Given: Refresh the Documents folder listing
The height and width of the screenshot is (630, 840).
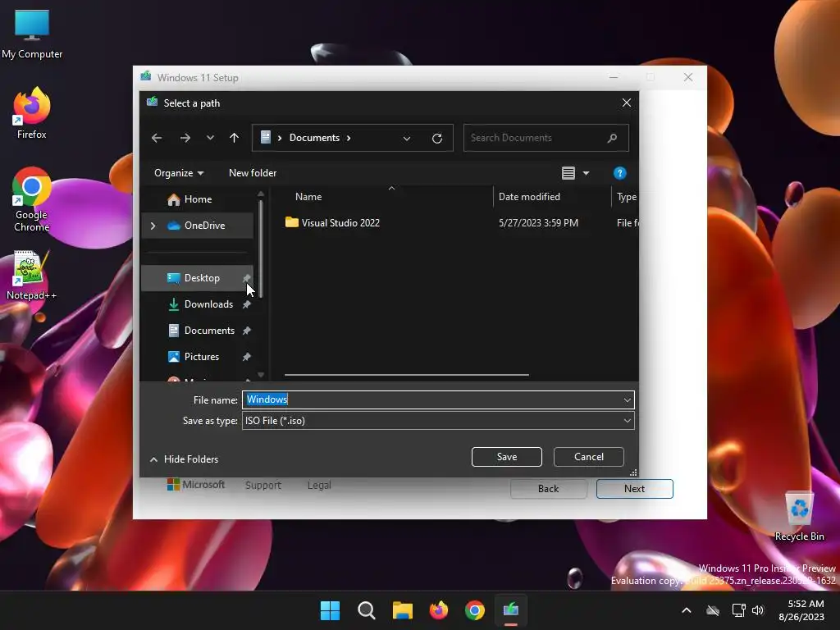Looking at the screenshot, I should coord(437,138).
